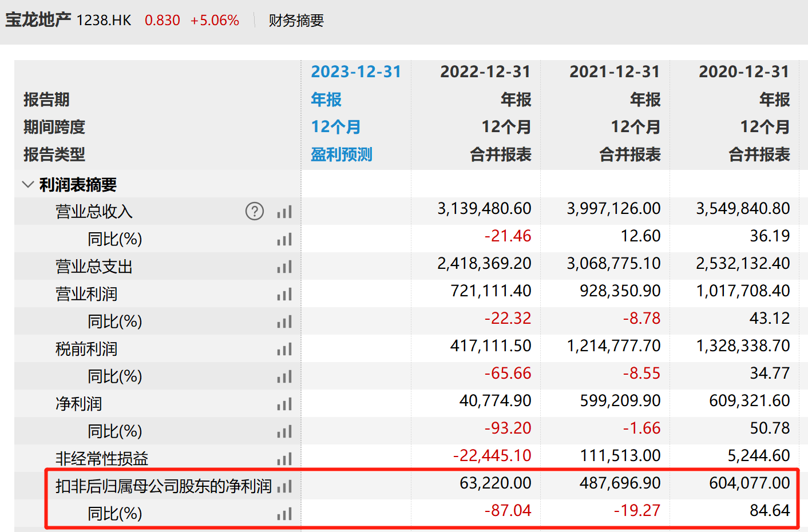Select the 2022-12-31 column header
Image resolution: width=808 pixels, height=532 pixels.
(x=485, y=72)
